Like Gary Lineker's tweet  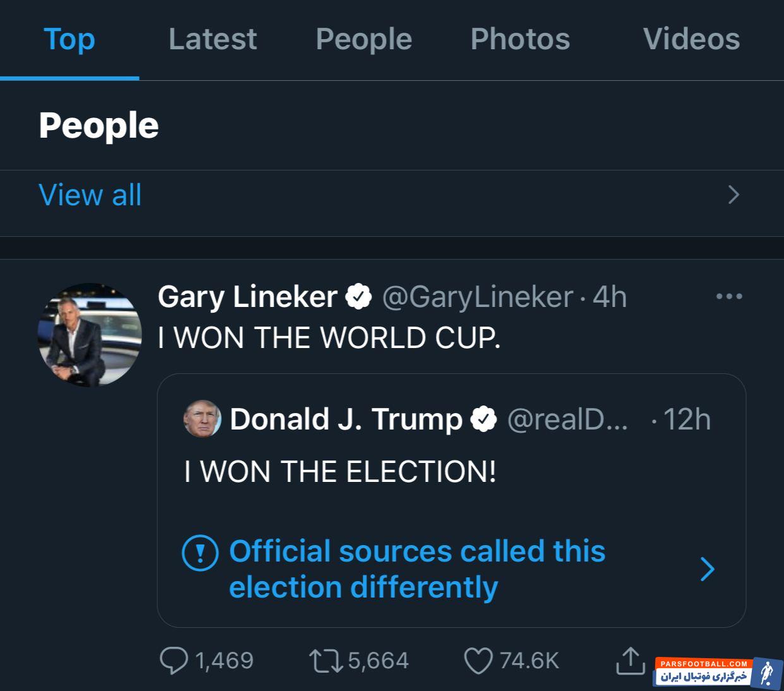(x=478, y=661)
